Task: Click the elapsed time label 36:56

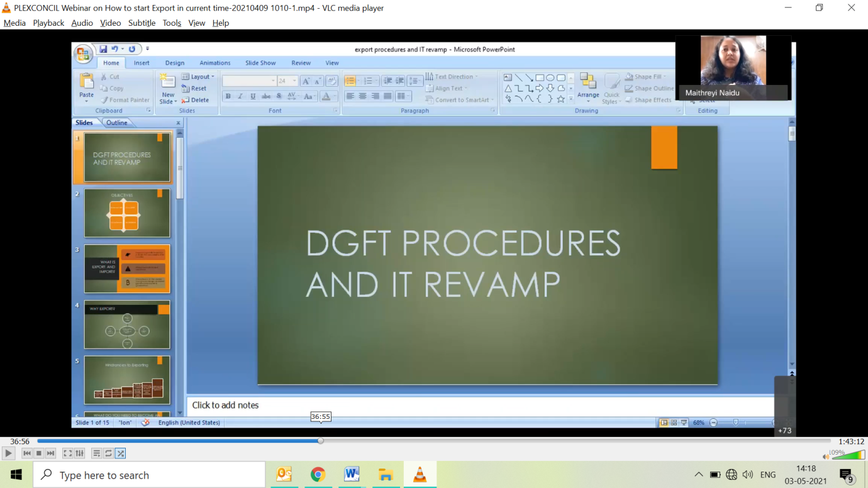Action: (19, 441)
